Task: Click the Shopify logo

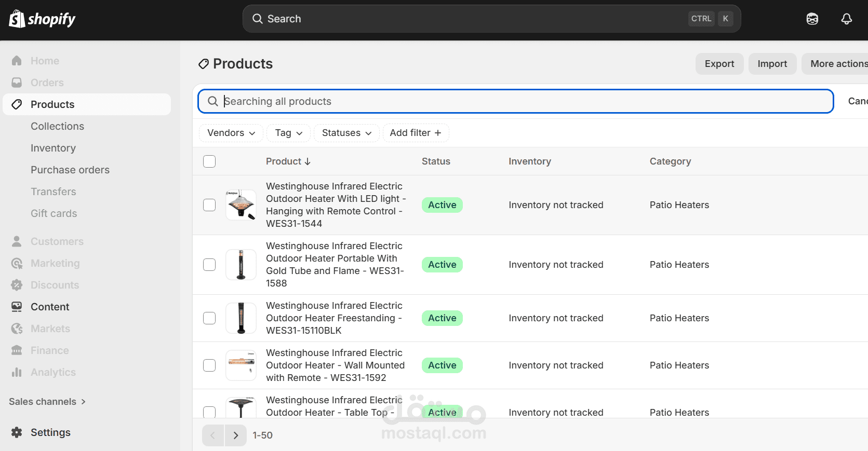Action: 42,19
